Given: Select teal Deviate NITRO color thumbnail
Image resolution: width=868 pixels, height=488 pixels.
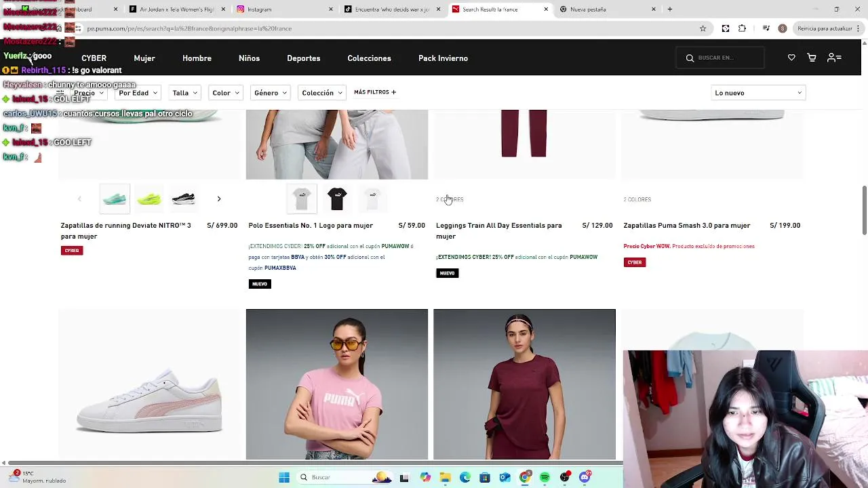Looking at the screenshot, I should (115, 199).
